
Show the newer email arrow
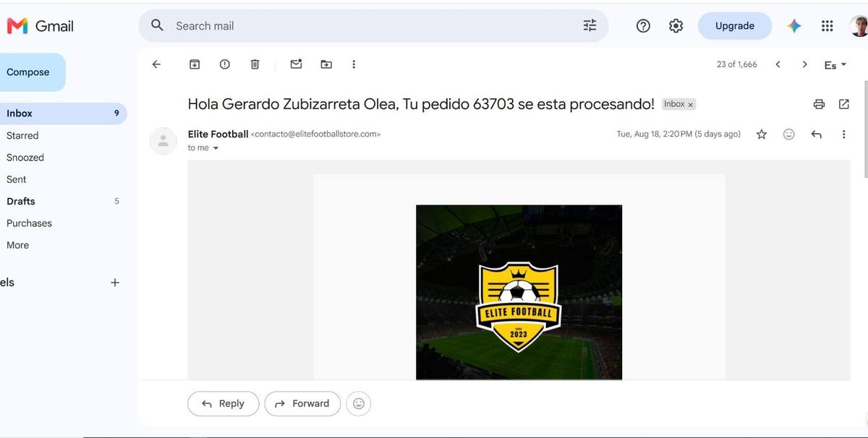[778, 64]
